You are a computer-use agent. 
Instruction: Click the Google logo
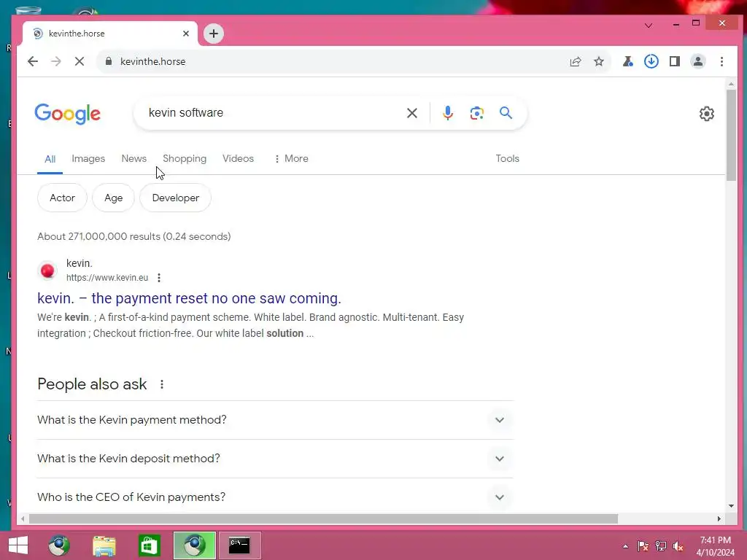(68, 114)
